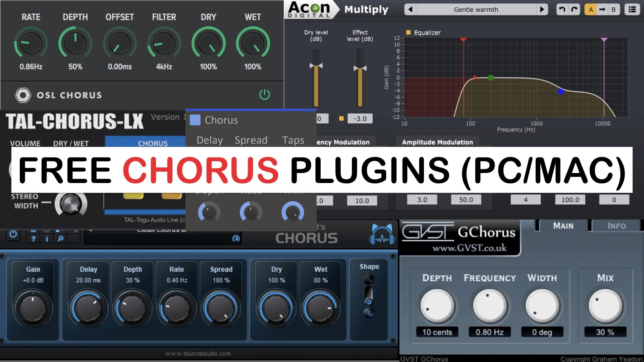This screenshot has height=362, width=644.
Task: Expand the Delay tab in TAL-Chorus-LX
Action: pos(210,140)
